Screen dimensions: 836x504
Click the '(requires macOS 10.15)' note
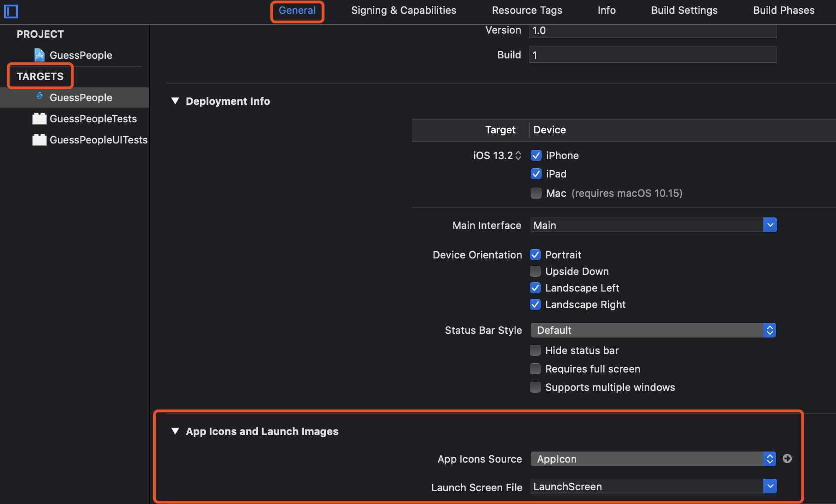click(627, 193)
